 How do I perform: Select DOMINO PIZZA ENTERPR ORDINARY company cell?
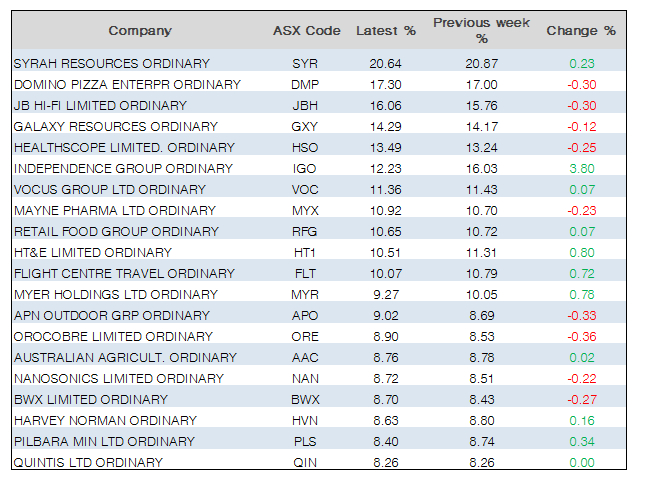(x=127, y=84)
